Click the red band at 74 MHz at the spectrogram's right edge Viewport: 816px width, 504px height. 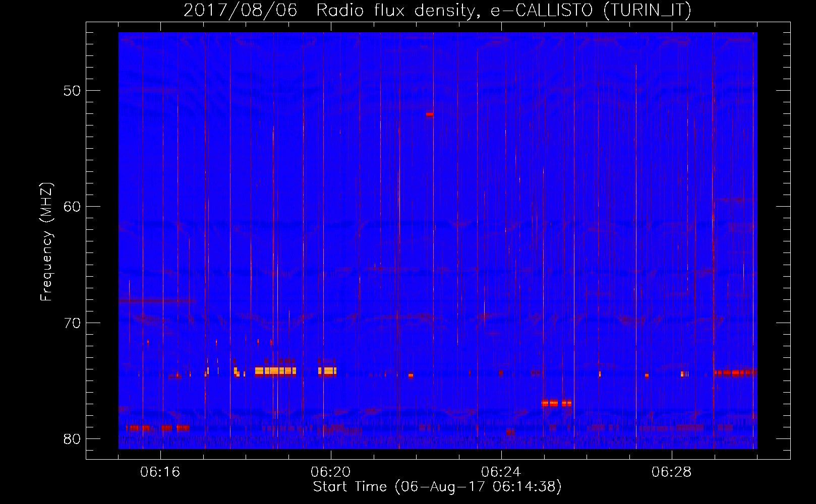(736, 373)
